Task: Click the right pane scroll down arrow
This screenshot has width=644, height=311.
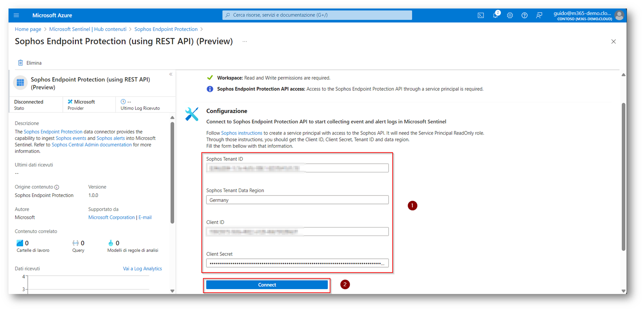Action: pyautogui.click(x=623, y=291)
